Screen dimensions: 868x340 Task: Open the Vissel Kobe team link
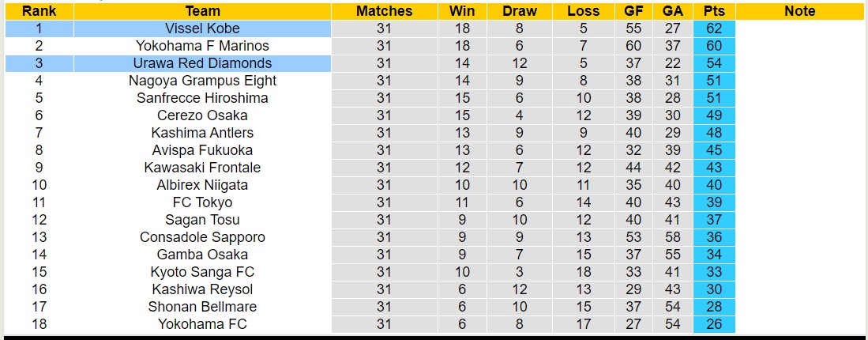point(203,28)
